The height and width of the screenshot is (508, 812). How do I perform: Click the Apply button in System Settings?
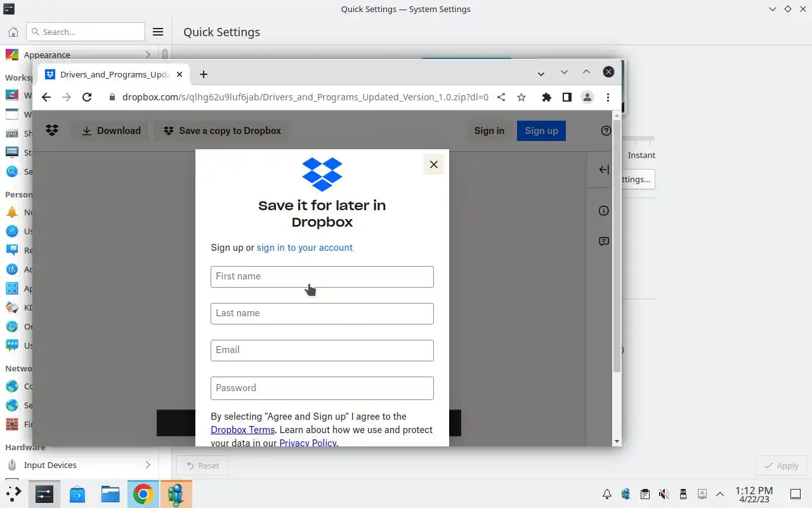[x=781, y=465]
